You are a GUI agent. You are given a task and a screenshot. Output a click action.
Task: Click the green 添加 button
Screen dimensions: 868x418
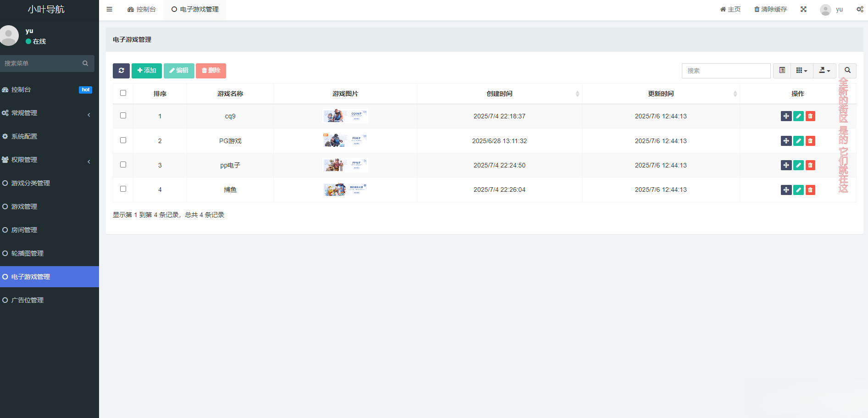tap(147, 71)
